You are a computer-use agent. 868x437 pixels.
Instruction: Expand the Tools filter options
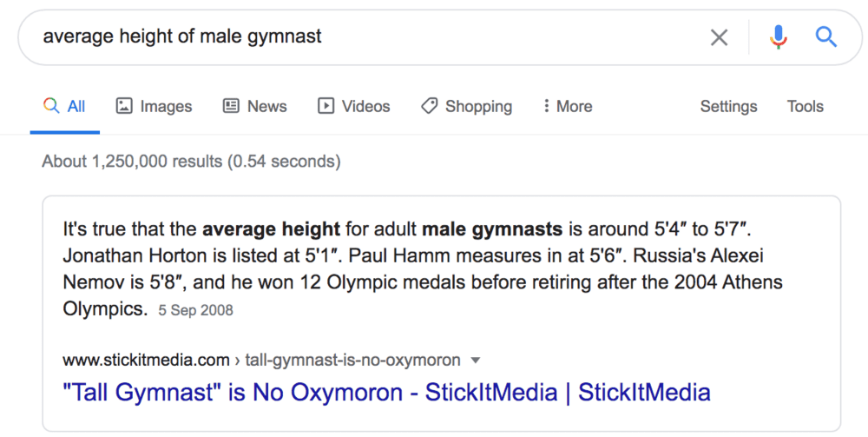806,106
